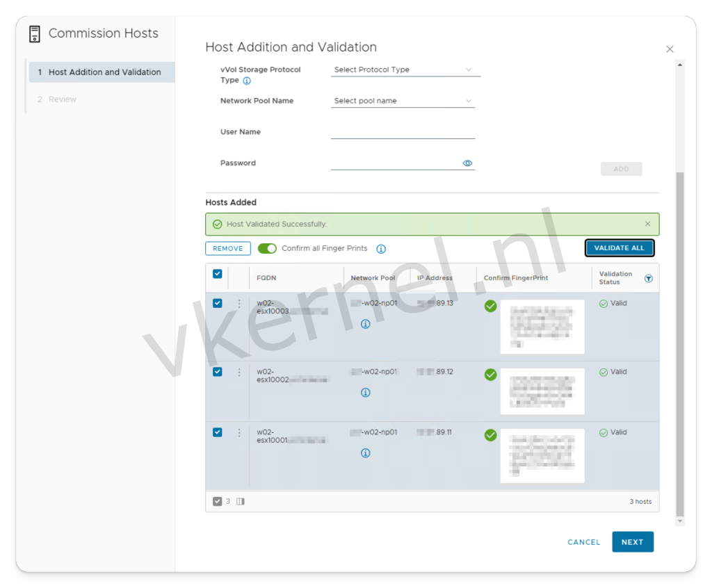Open the Network Pool Name dropdown
The image size is (712, 588).
[403, 101]
